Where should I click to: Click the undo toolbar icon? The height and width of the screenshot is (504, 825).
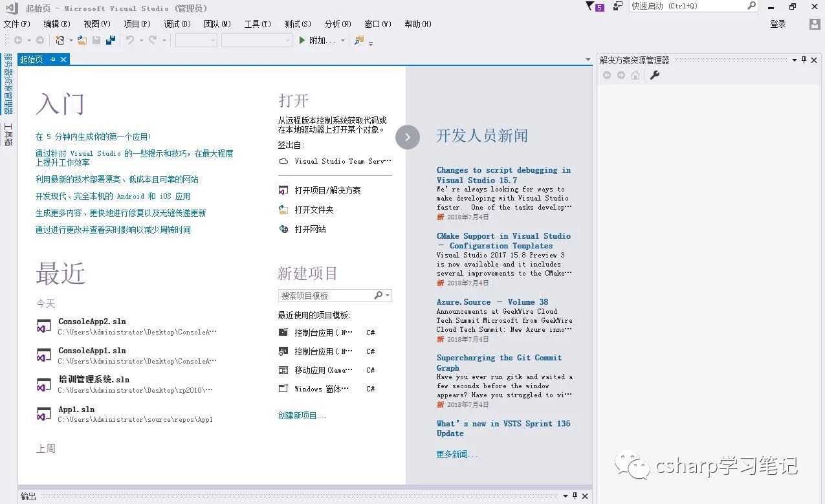point(130,40)
